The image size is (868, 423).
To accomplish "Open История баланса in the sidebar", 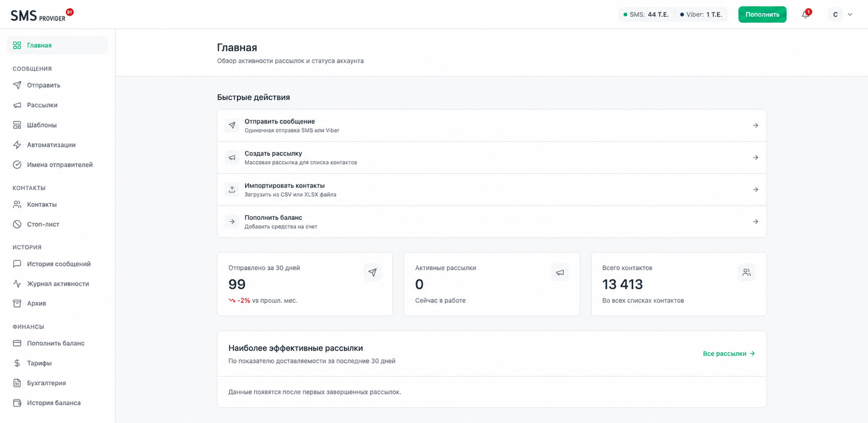I will [x=58, y=403].
